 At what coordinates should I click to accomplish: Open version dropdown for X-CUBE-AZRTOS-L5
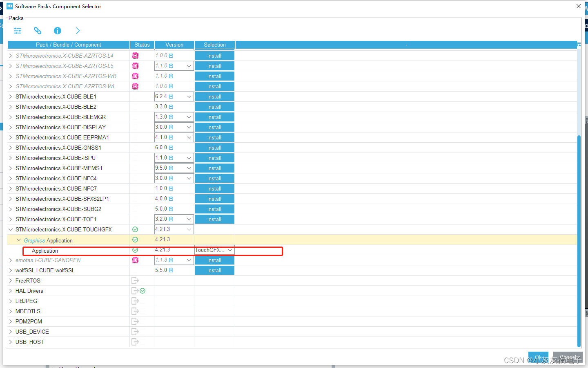pos(189,66)
